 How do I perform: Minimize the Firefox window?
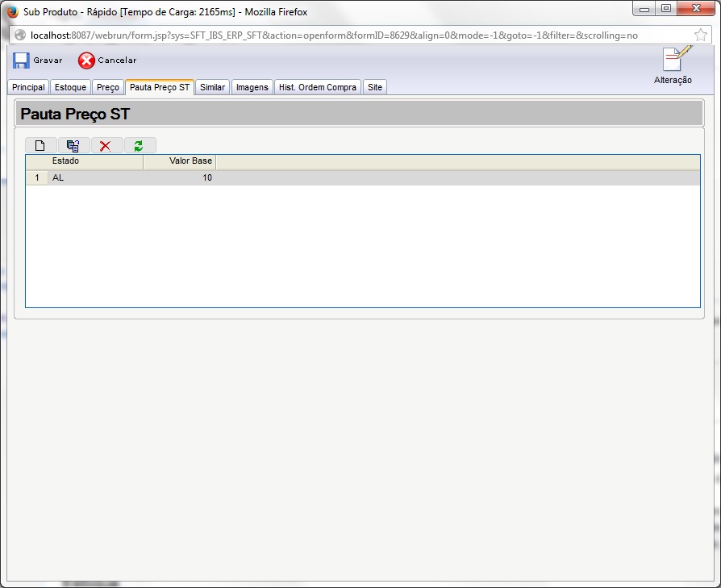pyautogui.click(x=644, y=9)
